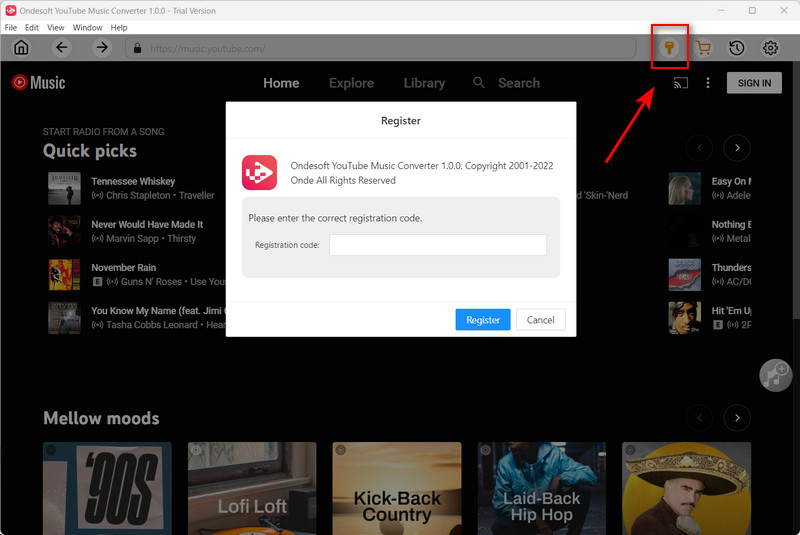Image resolution: width=800 pixels, height=535 pixels.
Task: Open the View menu
Action: [x=56, y=28]
